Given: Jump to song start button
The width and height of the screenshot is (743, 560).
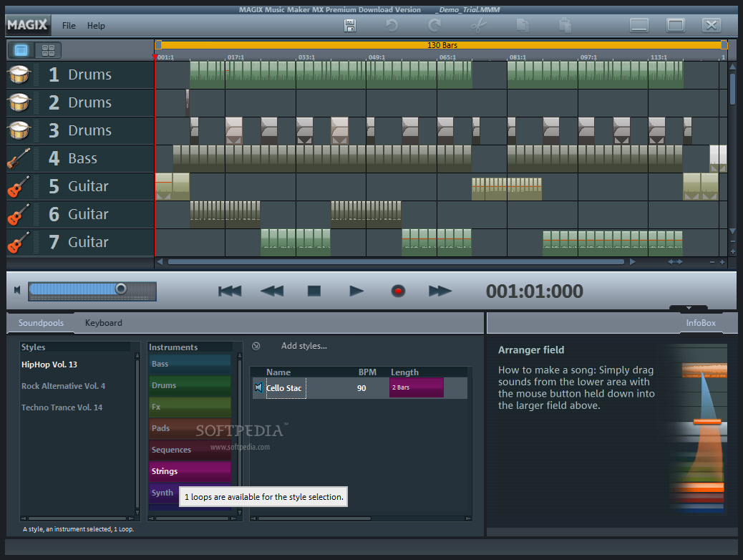Looking at the screenshot, I should [230, 291].
